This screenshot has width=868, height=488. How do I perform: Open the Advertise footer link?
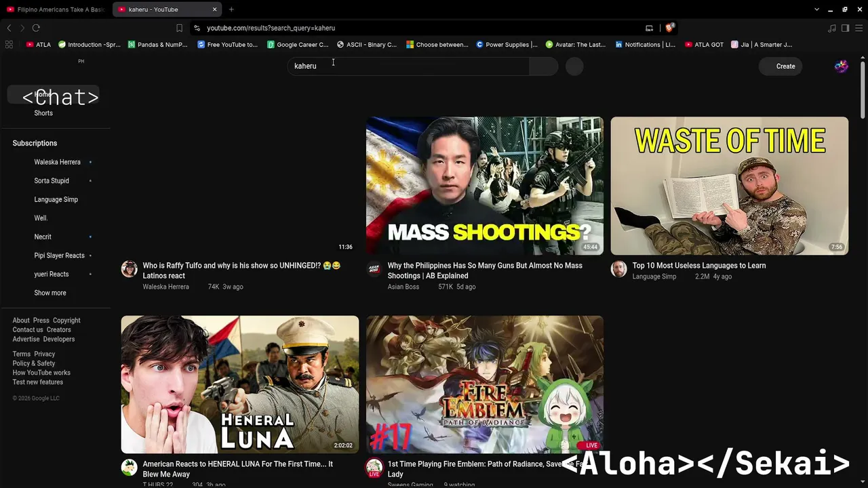point(26,339)
